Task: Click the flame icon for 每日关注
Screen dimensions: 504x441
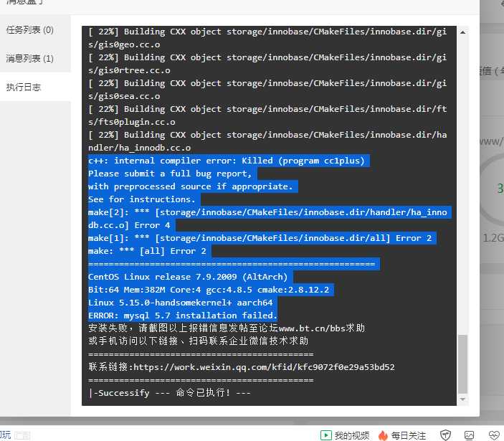Action: pos(383,435)
